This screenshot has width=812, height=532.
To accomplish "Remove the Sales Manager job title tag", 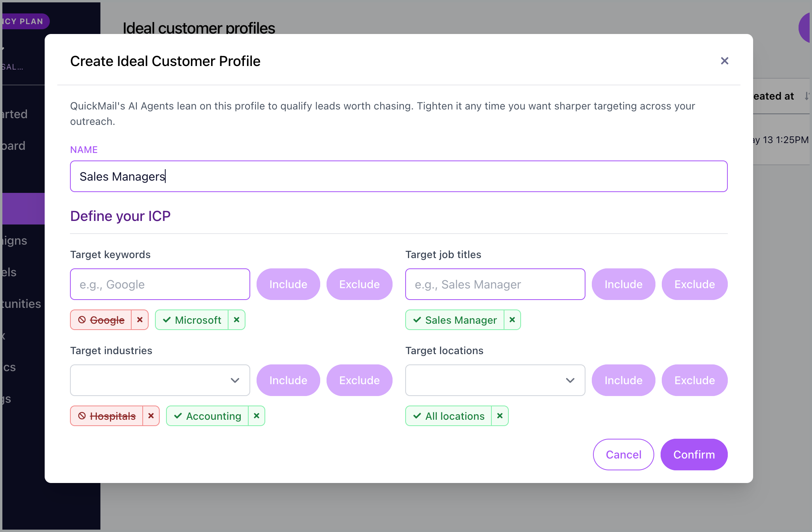I will pyautogui.click(x=512, y=320).
